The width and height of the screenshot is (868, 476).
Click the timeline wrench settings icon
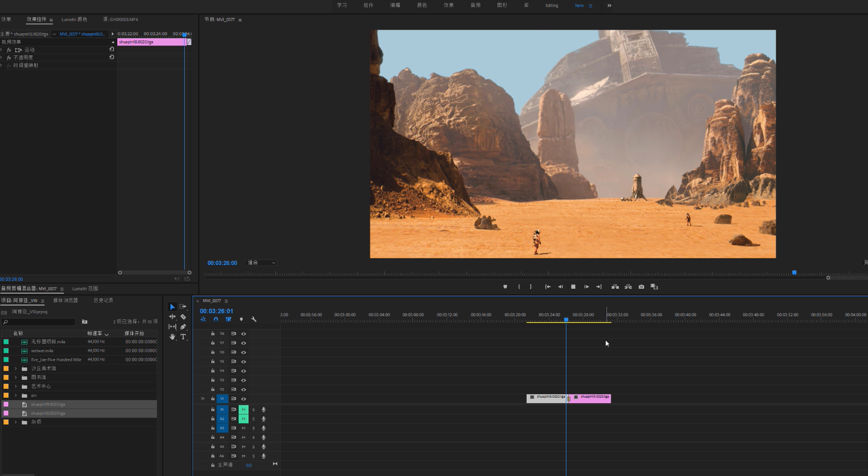(x=254, y=320)
